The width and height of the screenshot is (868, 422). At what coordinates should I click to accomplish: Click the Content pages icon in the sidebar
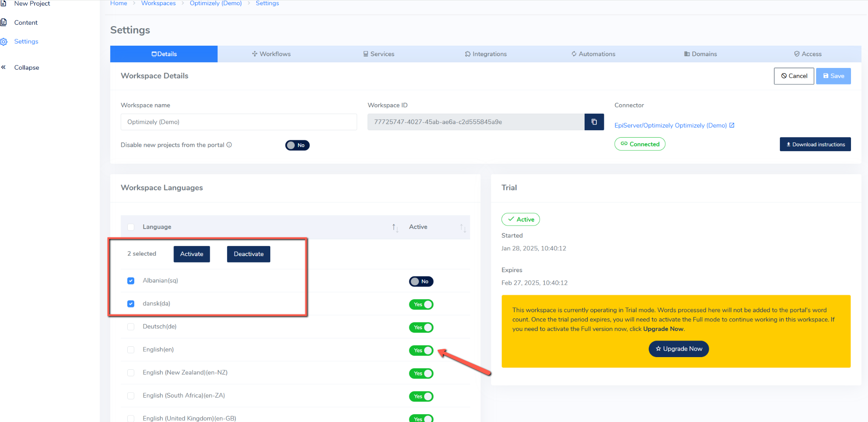coord(3,22)
